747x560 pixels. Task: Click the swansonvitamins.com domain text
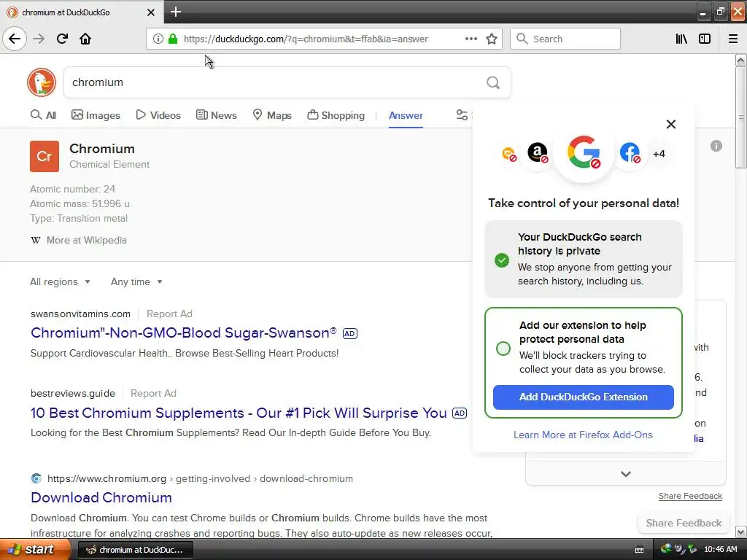pyautogui.click(x=80, y=314)
